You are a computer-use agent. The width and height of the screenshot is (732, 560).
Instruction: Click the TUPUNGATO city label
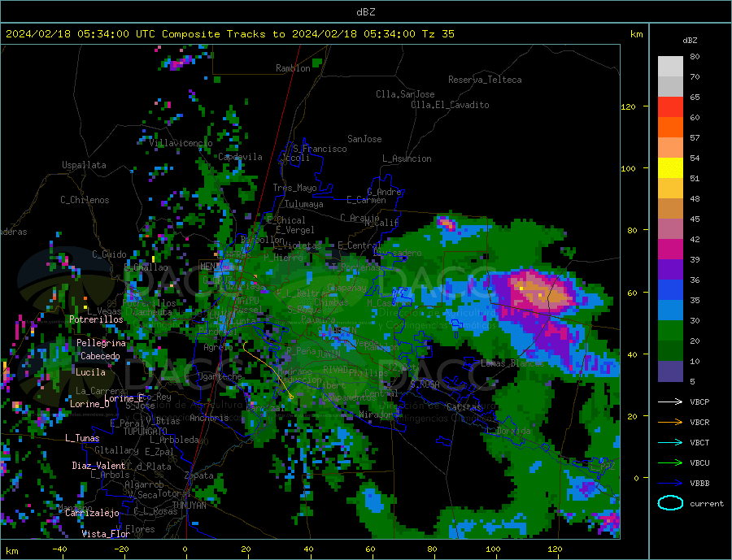point(145,432)
